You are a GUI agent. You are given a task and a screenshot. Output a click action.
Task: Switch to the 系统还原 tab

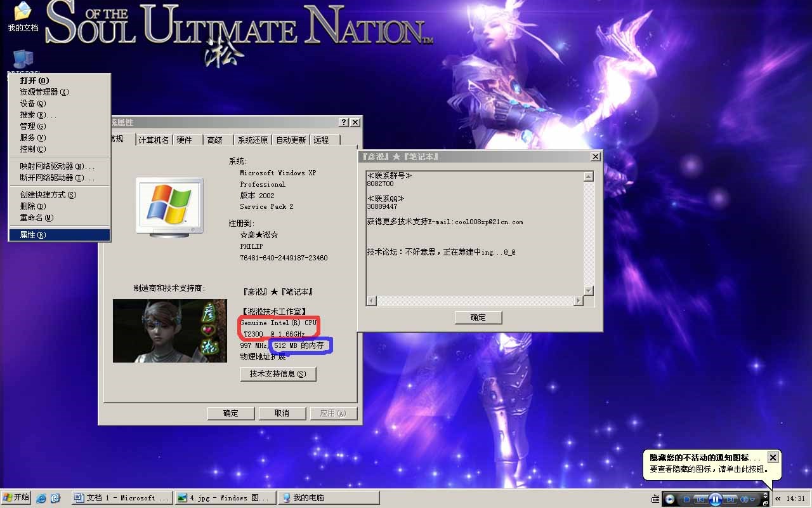(252, 140)
